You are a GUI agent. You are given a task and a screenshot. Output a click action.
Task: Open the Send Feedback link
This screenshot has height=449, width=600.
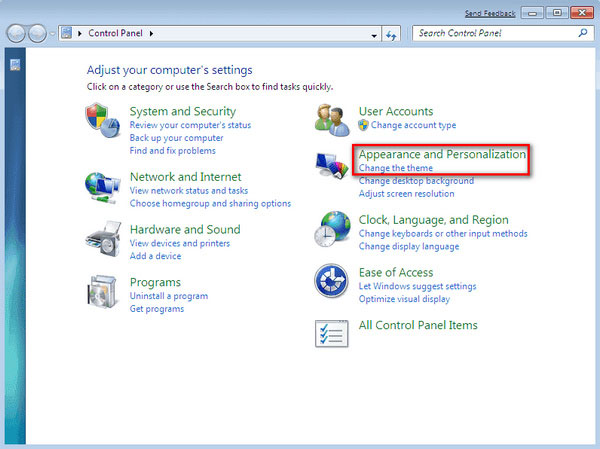[x=490, y=13]
